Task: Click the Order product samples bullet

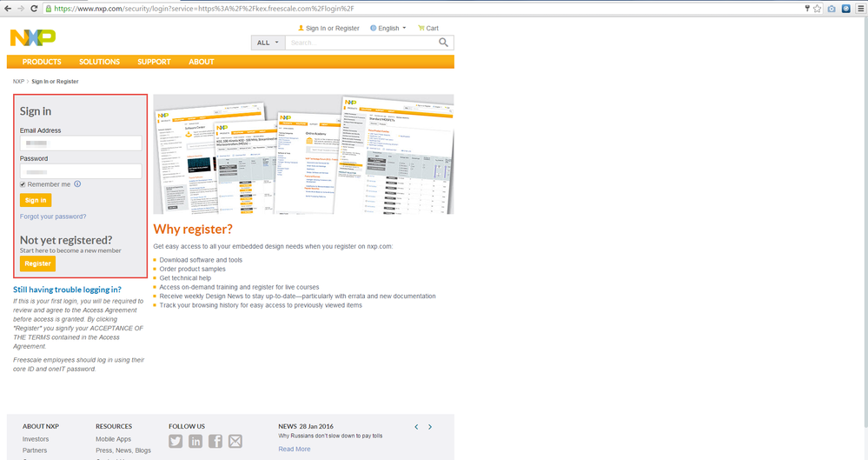Action: [193, 269]
